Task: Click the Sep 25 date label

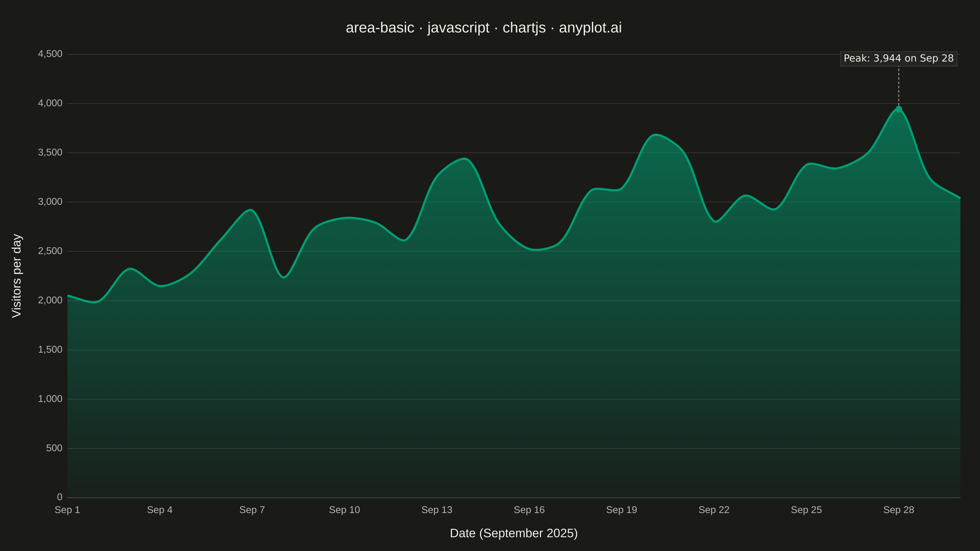Action: pos(807,510)
